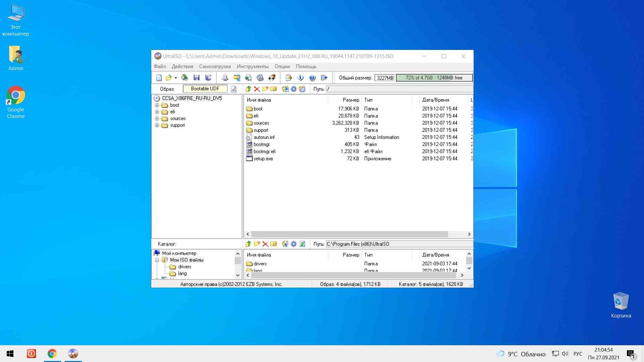Click the catalog path C:\Program Files (x86)\UltraISO
This screenshot has width=644, height=362.
coord(399,244)
